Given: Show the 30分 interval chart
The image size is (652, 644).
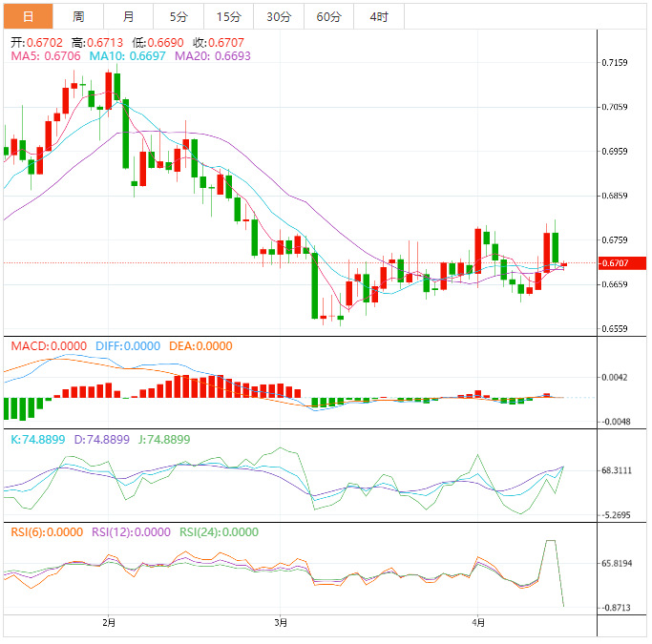Looking at the screenshot, I should (x=279, y=17).
